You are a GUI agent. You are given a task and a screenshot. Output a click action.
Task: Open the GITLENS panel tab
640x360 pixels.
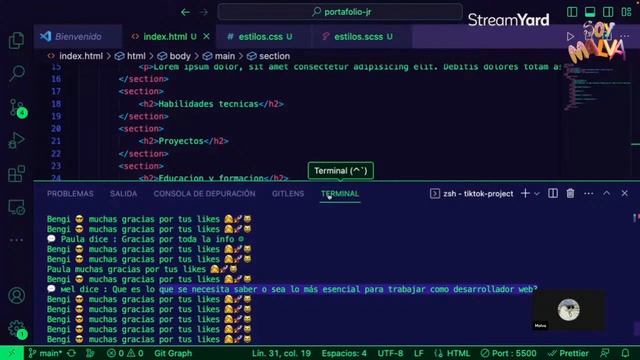(x=288, y=194)
